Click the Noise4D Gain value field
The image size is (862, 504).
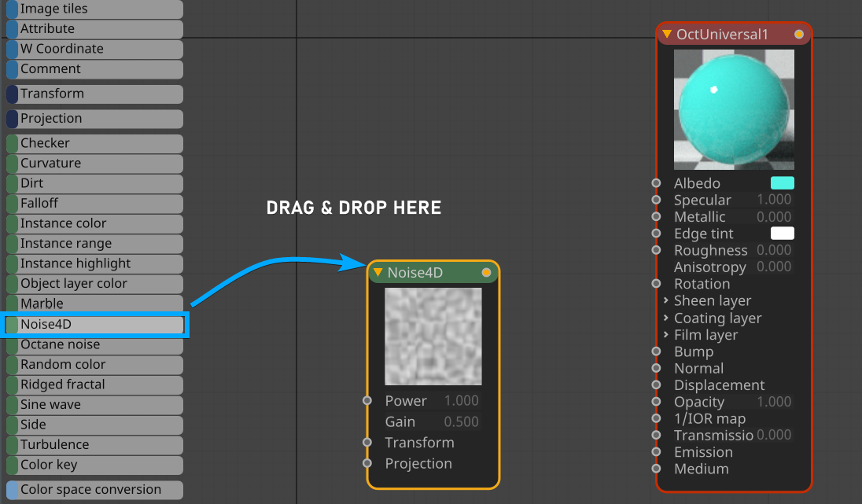(x=461, y=421)
